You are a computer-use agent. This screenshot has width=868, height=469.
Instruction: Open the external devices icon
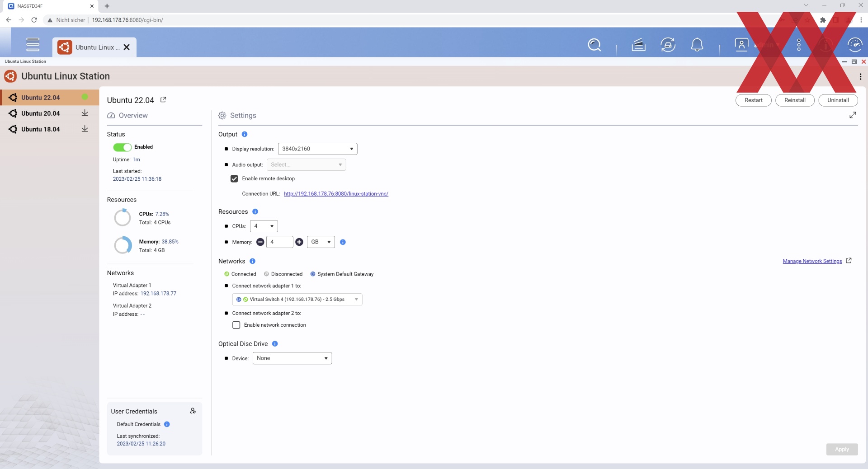coord(668,45)
